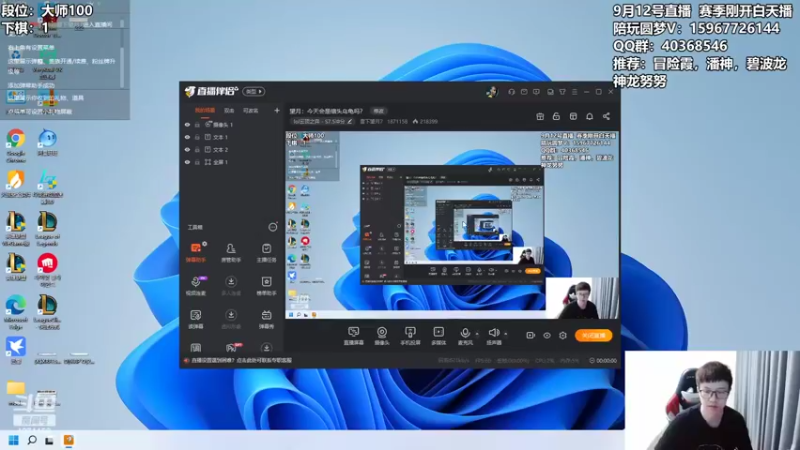The height and width of the screenshot is (450, 800).
Task: Click the orange streaming app taskbar icon
Action: [68, 440]
